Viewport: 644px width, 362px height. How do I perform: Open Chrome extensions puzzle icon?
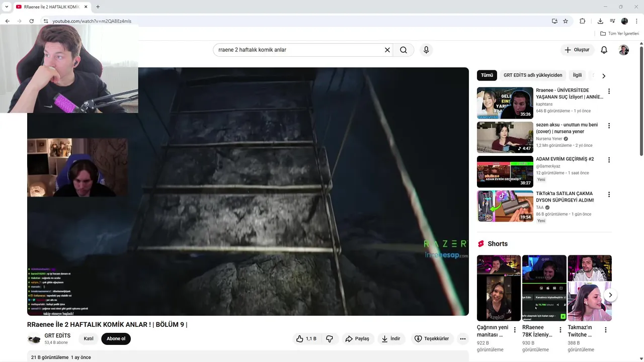pos(583,21)
